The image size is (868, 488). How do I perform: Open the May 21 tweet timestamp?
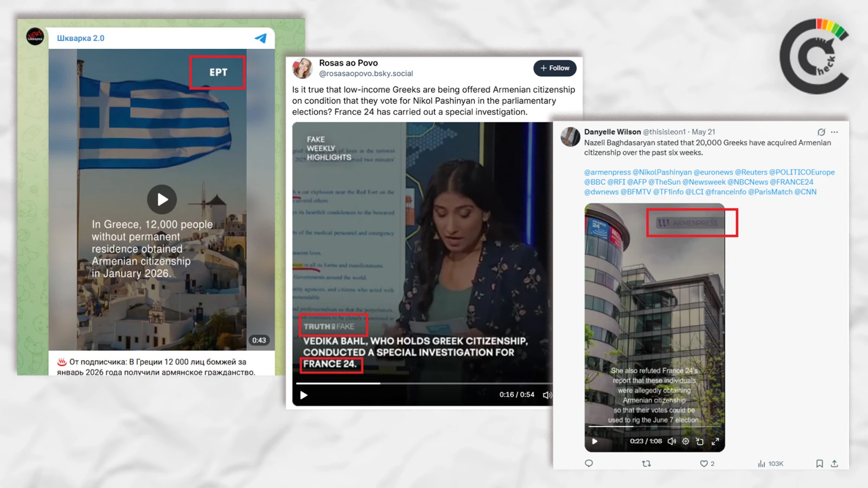(x=704, y=132)
